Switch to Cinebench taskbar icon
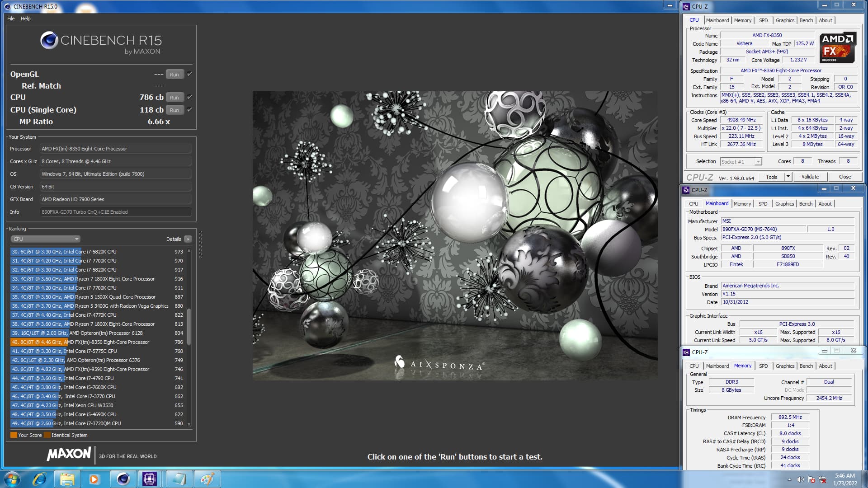 123,479
